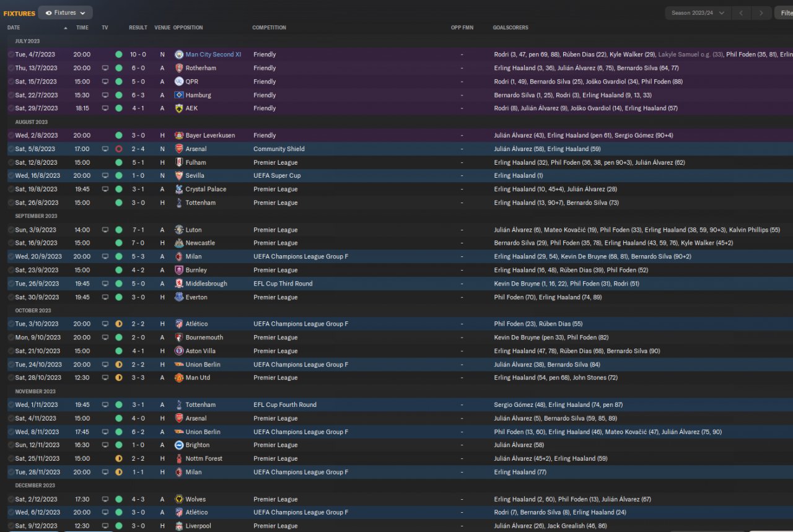Click the Opposition column header
The height and width of the screenshot is (532, 793).
tap(188, 28)
